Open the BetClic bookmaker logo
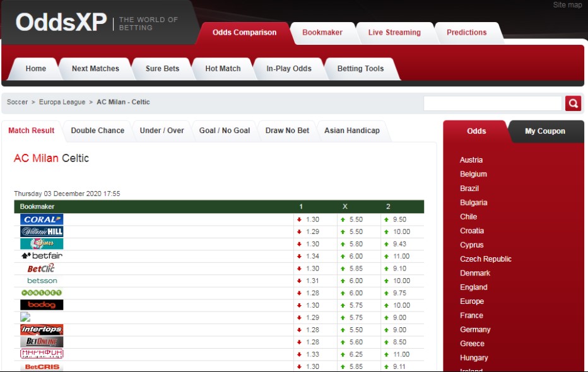Image resolution: width=588 pixels, height=372 pixels. click(x=41, y=268)
